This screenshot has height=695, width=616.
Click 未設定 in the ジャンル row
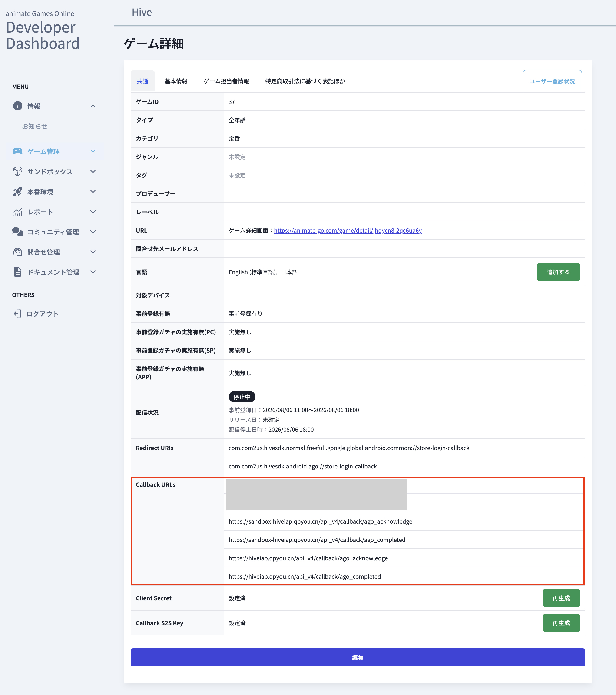(237, 157)
